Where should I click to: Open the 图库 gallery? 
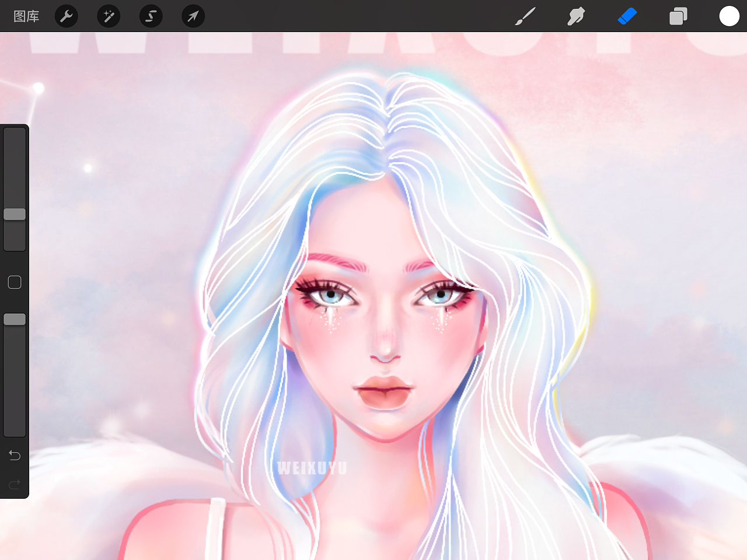click(x=26, y=16)
